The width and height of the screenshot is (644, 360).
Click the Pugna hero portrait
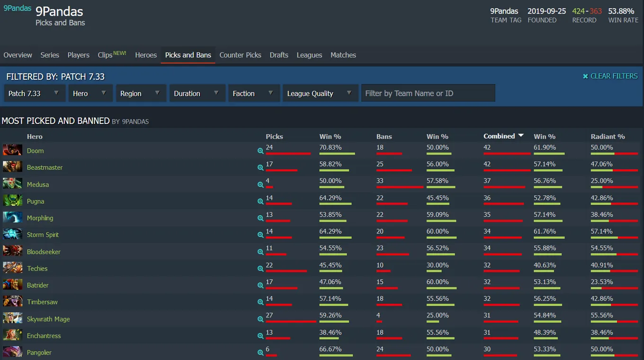[x=12, y=201]
